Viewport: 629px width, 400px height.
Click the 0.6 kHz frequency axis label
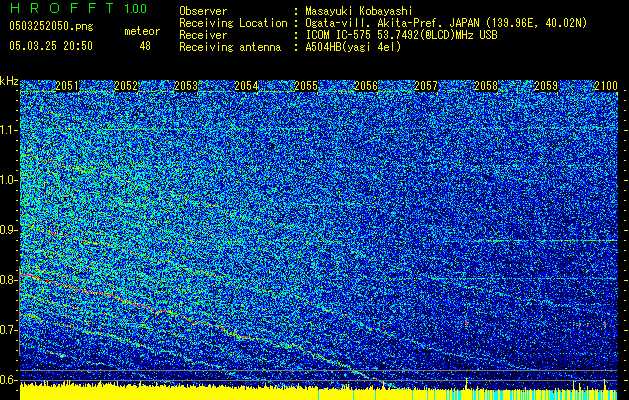coord(9,380)
